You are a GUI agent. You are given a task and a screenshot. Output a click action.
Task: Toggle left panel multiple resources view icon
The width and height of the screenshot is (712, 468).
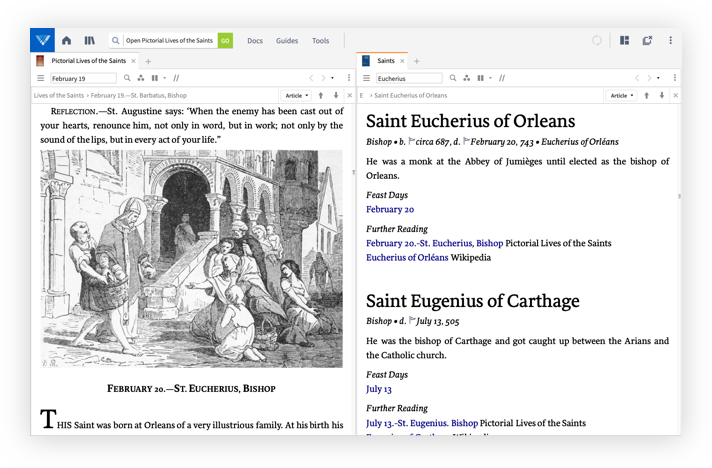(x=155, y=78)
